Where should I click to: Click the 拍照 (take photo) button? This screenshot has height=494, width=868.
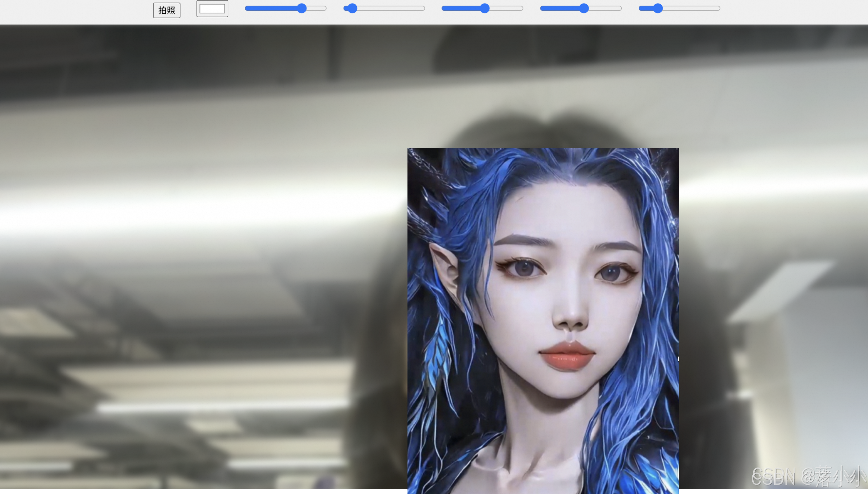pyautogui.click(x=166, y=10)
